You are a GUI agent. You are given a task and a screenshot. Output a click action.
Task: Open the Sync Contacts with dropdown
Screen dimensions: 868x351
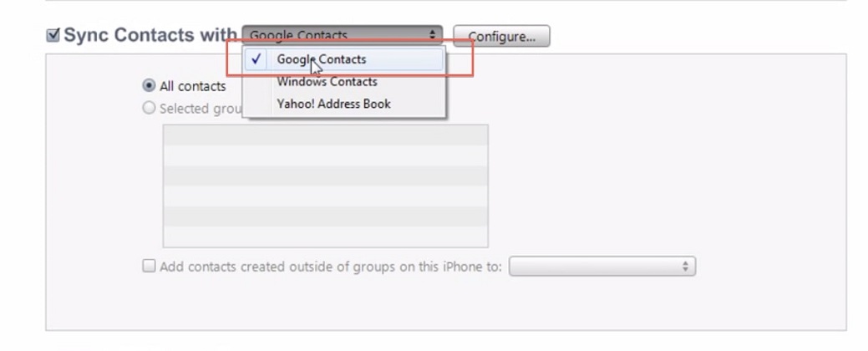coord(343,35)
